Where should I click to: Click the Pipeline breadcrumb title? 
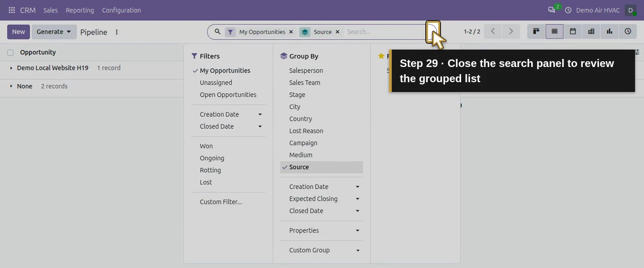[x=93, y=32]
